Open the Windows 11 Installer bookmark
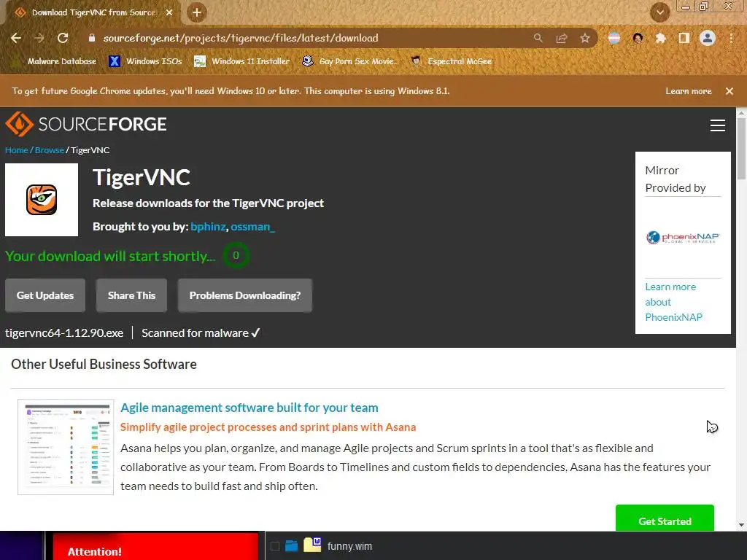Image resolution: width=747 pixels, height=560 pixels. click(242, 61)
